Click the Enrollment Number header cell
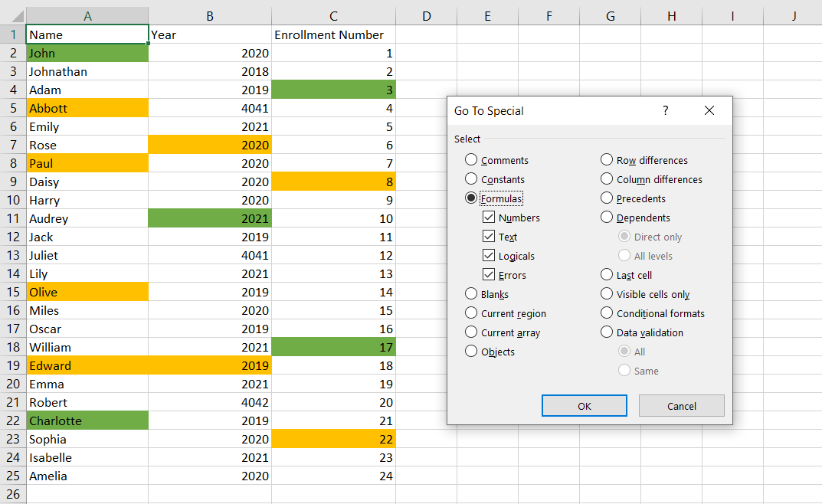822x504 pixels. [333, 34]
